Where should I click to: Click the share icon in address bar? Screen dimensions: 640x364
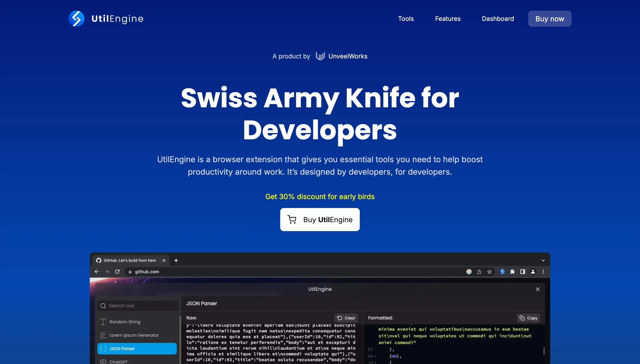click(479, 272)
